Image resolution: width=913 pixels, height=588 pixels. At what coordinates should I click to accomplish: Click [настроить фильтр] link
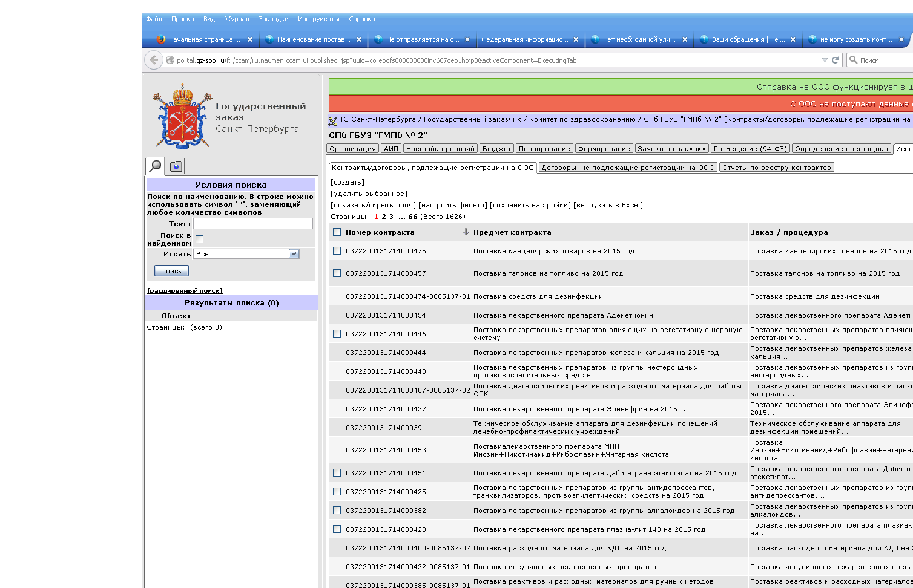[x=453, y=205]
